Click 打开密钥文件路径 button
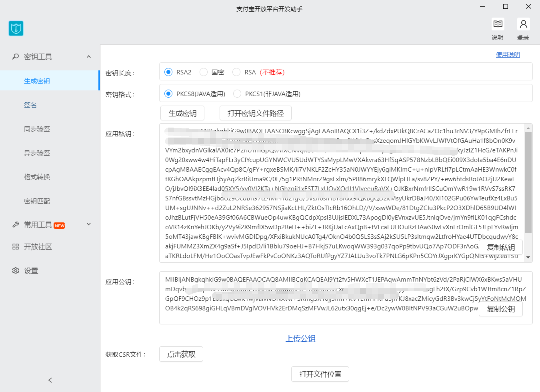 pyautogui.click(x=256, y=113)
